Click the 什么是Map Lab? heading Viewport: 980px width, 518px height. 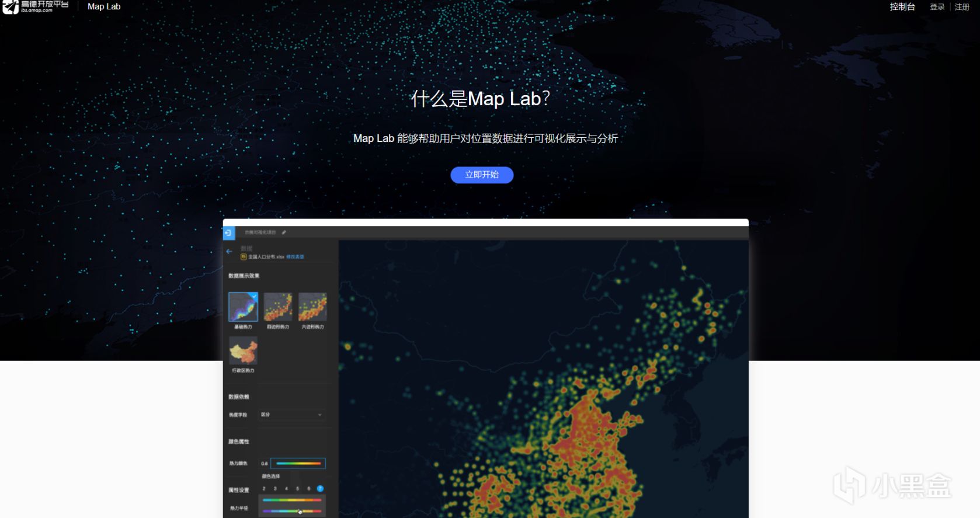pos(481,99)
